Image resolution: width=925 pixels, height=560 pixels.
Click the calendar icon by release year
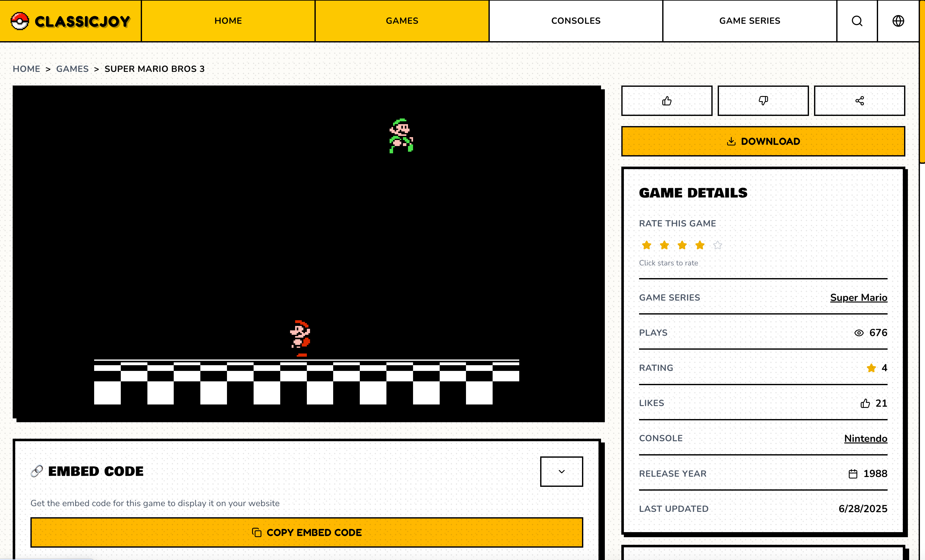(x=853, y=474)
